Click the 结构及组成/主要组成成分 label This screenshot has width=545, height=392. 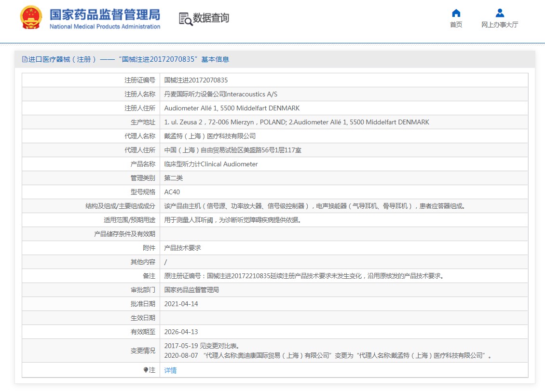click(120, 206)
